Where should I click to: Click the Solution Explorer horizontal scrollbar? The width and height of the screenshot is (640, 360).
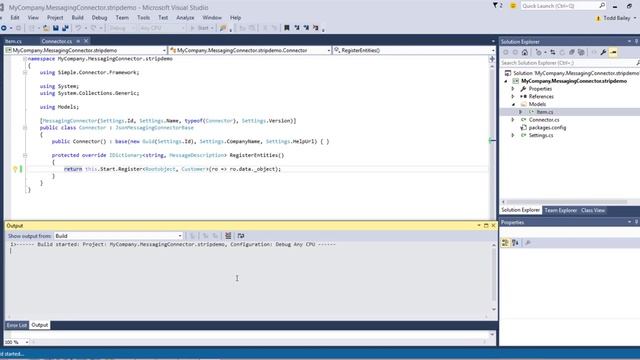pos(566,202)
